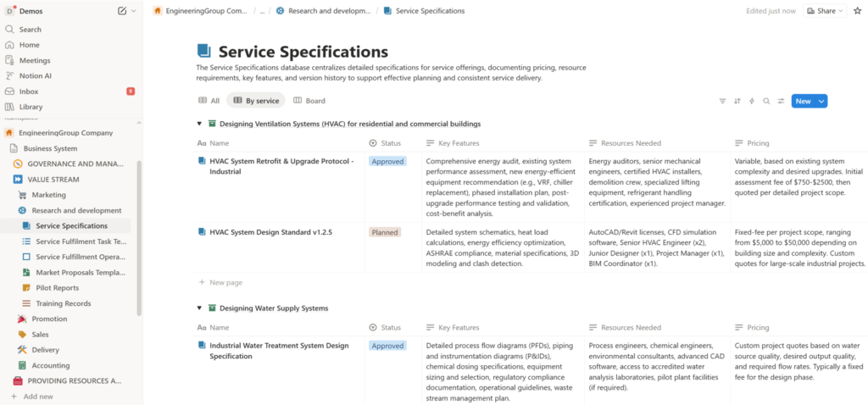Open the view settings sliders icon
This screenshot has height=405, width=868.
tap(781, 101)
